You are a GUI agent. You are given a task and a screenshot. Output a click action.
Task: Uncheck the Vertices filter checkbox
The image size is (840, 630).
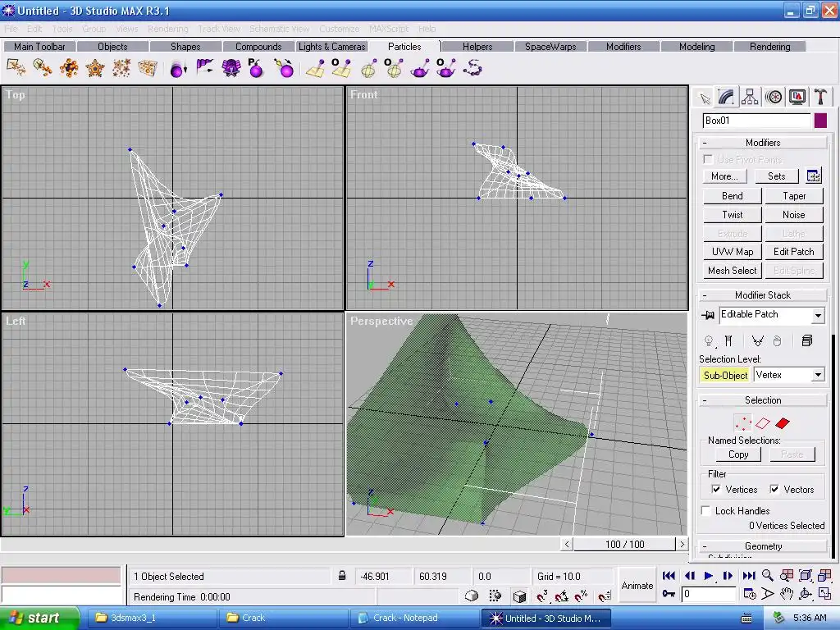[715, 489]
